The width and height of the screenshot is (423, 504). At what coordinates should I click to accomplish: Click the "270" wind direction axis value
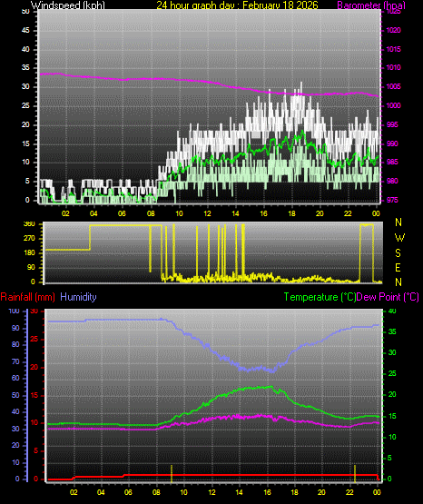pyautogui.click(x=29, y=239)
